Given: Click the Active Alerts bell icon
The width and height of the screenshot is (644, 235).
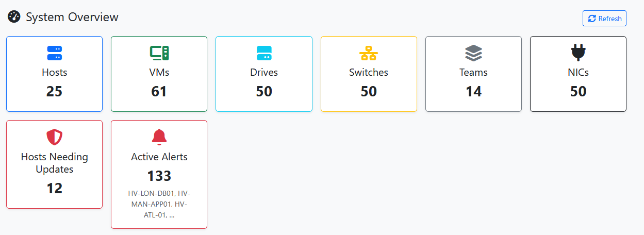Looking at the screenshot, I should (159, 137).
